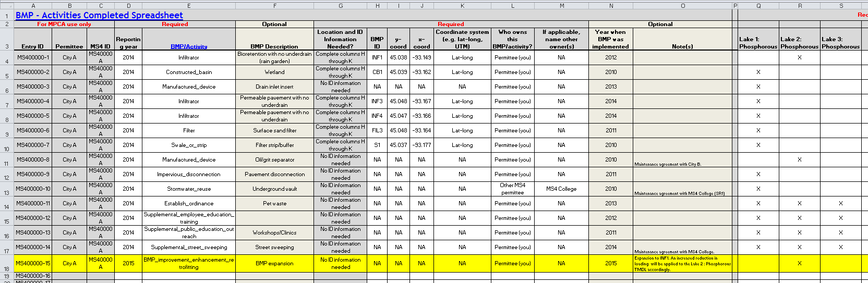Image resolution: width=868 pixels, height=283 pixels.
Task: Select the Other MS4 permittee ownership cell
Action: [513, 189]
